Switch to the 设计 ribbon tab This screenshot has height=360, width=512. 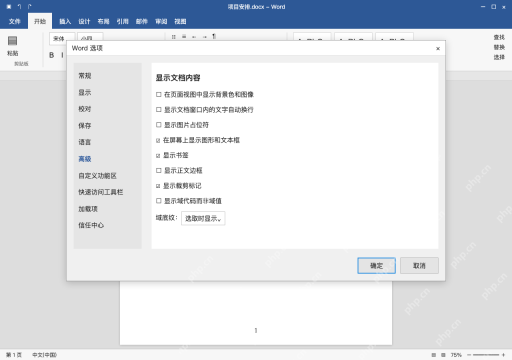tap(84, 21)
